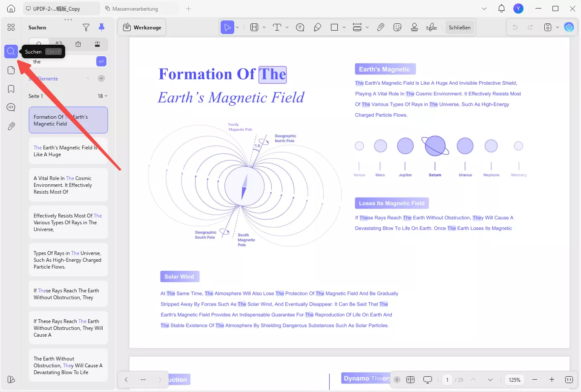This screenshot has height=392, width=581.
Task: Open the measurement tool dropdown arrow
Action: tap(367, 27)
